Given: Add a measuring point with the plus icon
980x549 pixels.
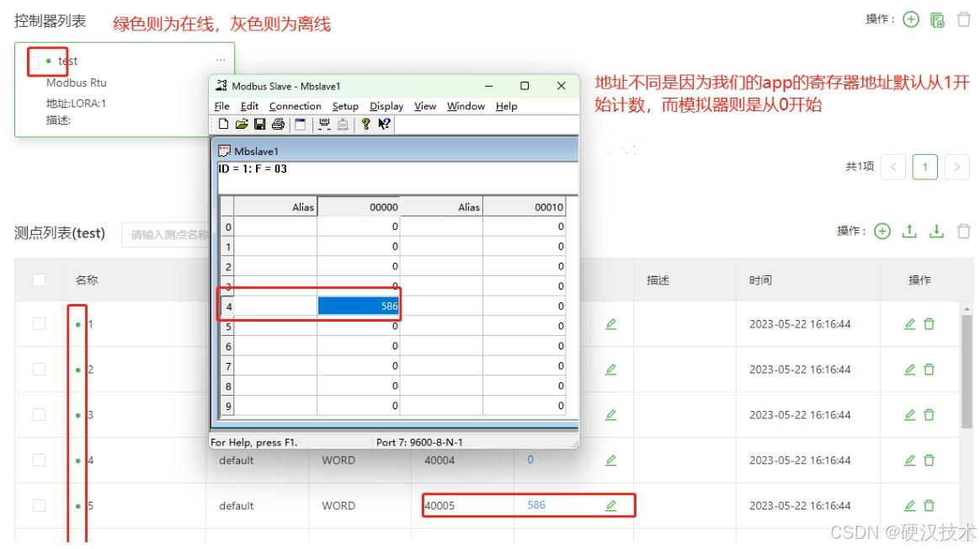Looking at the screenshot, I should (x=881, y=232).
